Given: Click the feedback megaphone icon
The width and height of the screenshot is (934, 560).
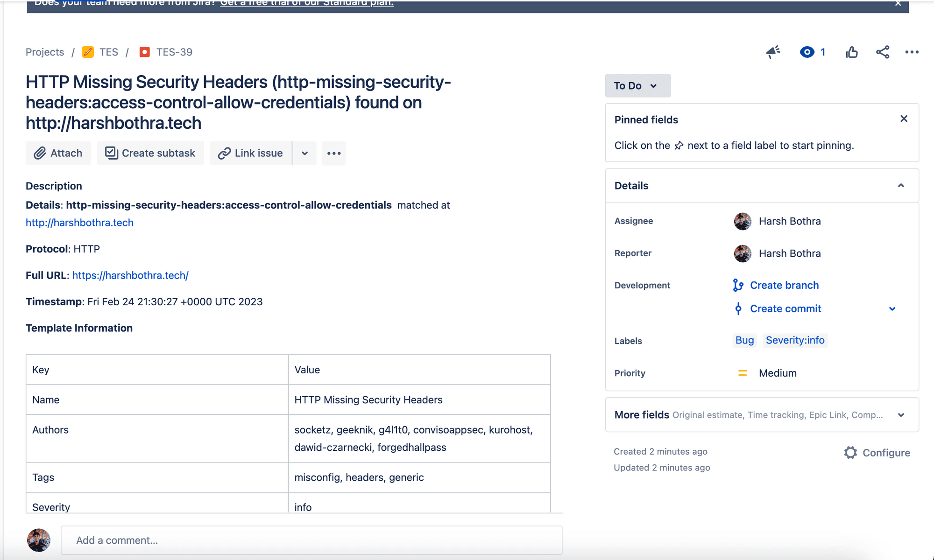Looking at the screenshot, I should (773, 52).
